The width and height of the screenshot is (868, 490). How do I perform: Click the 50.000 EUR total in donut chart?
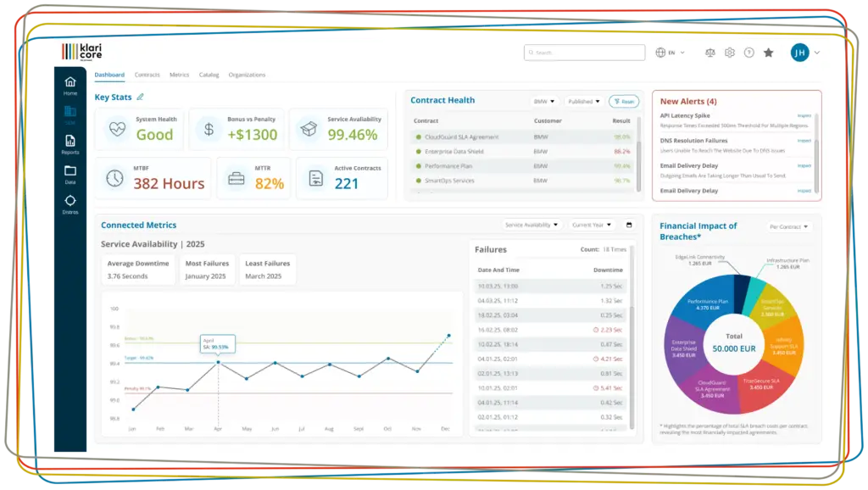pos(734,348)
